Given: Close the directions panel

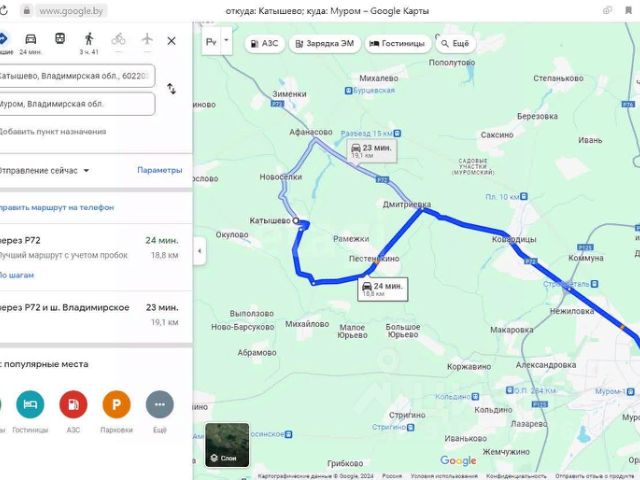Looking at the screenshot, I should (171, 41).
